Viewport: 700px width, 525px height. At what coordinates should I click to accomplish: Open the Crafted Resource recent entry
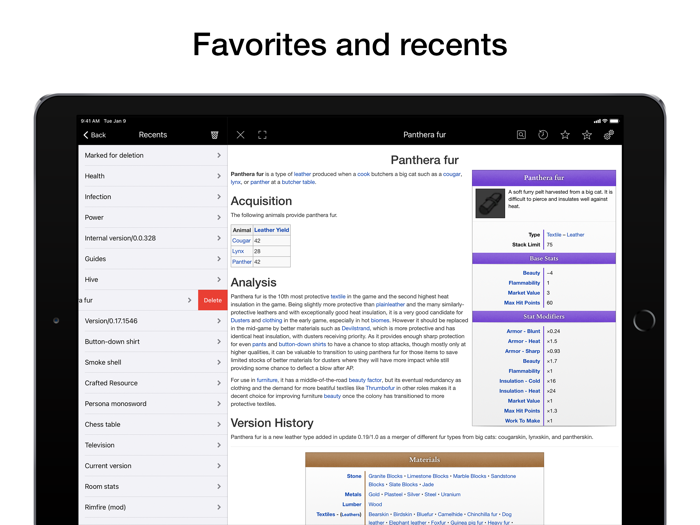pos(153,383)
